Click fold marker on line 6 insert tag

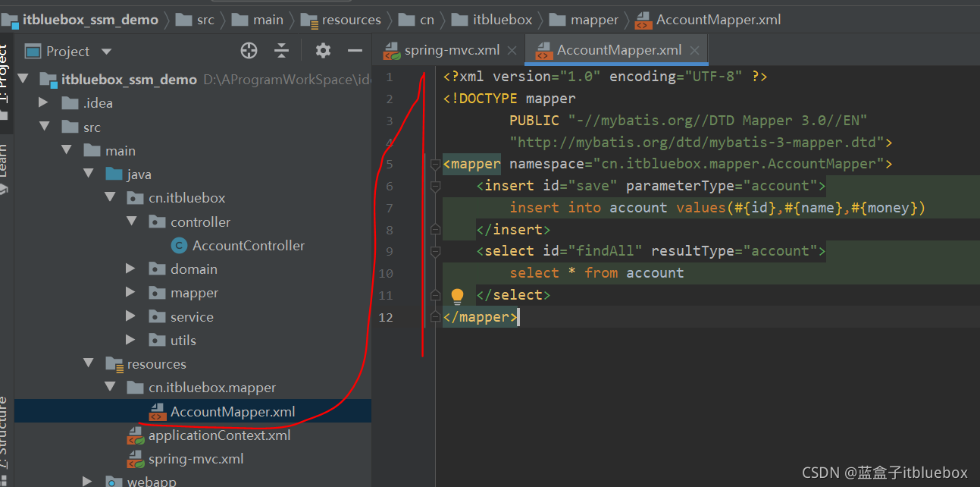(x=435, y=186)
